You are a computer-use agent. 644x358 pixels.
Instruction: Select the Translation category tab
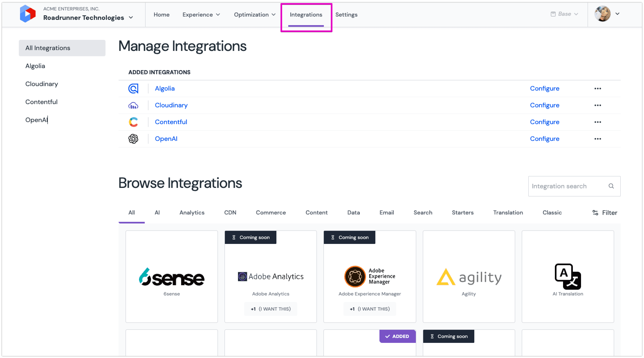pyautogui.click(x=508, y=212)
